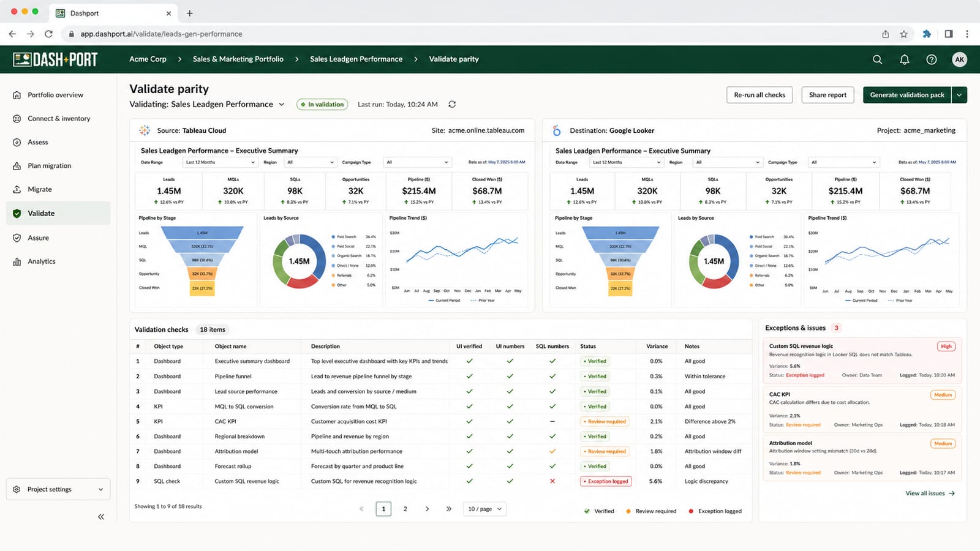This screenshot has height=551, width=980.
Task: Open Sales & Marketing Portfolio breadcrumb
Action: click(238, 59)
